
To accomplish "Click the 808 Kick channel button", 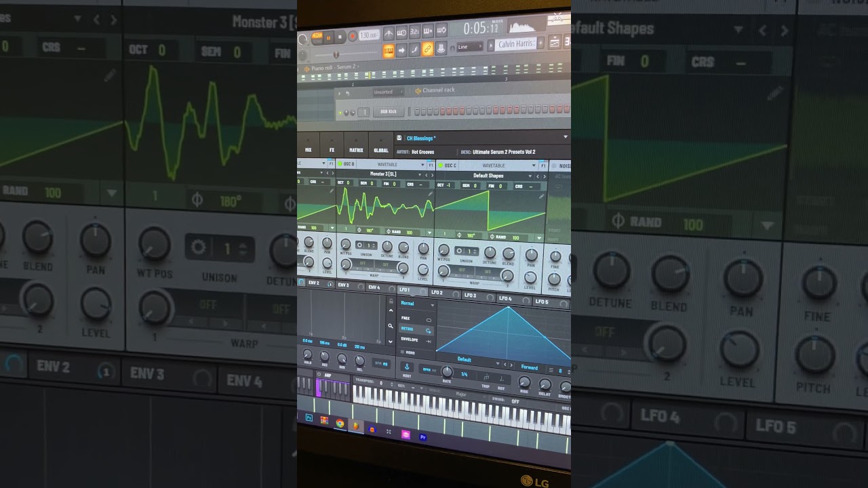I will coord(389,112).
